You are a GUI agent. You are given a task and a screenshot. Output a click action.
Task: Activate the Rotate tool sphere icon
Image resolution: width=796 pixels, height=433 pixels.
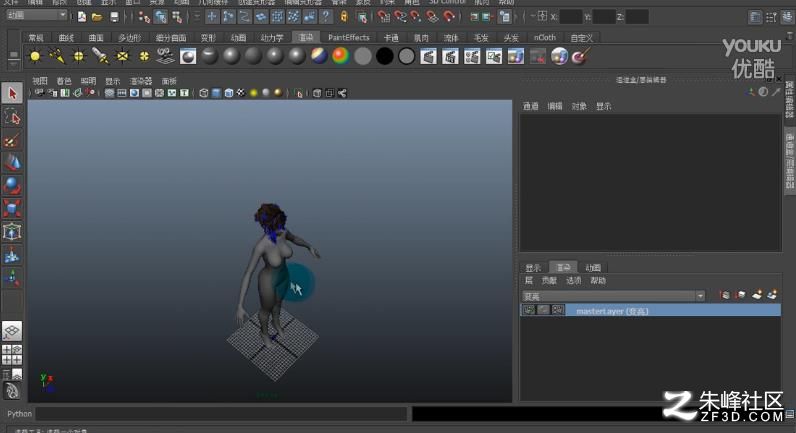[12, 186]
